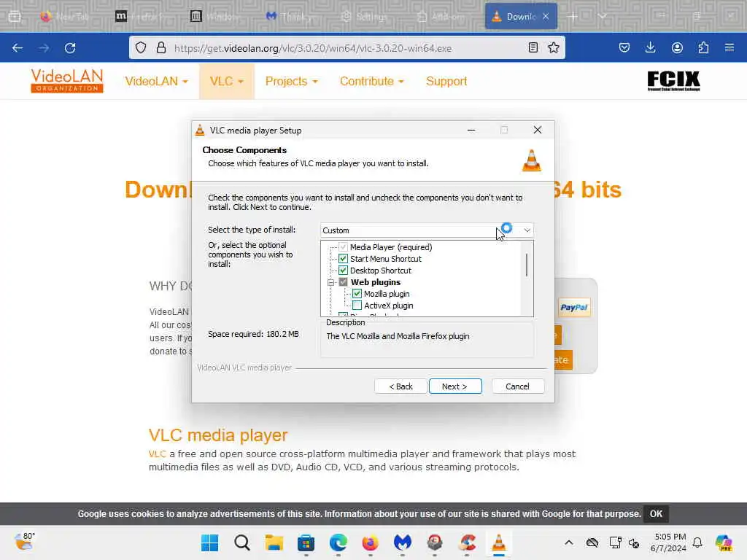Open Firefox downloads panel
Image resolution: width=747 pixels, height=560 pixels.
(x=650, y=47)
